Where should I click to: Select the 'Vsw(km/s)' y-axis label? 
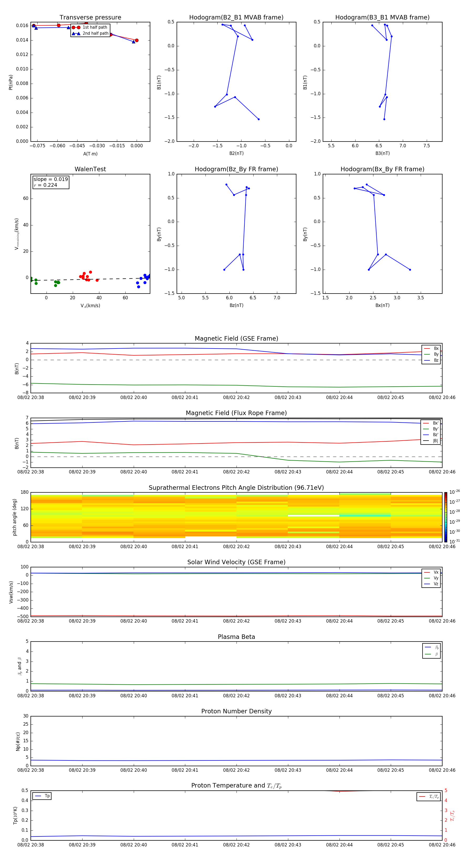(x=11, y=592)
